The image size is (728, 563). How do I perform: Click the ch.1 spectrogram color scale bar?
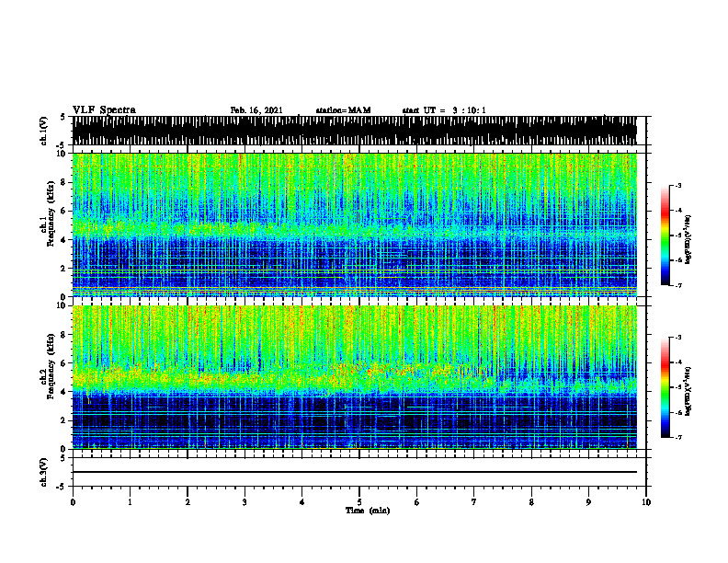tap(665, 236)
